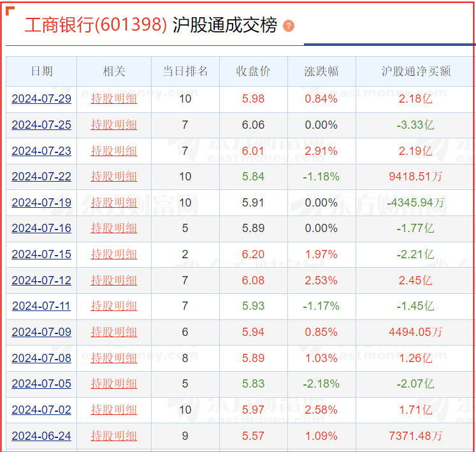This screenshot has height=452, width=476.
Task: Click the 日期 column header
Action: point(41,71)
